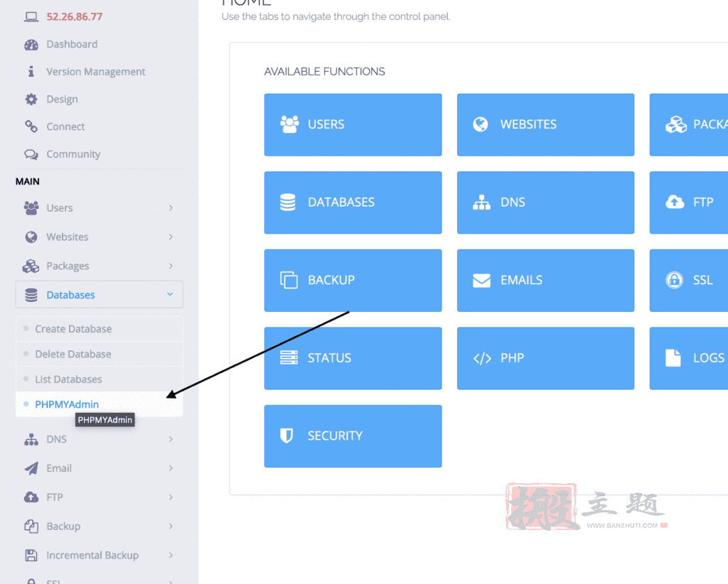
Task: Select List Databases in the submenu
Action: tap(100, 379)
